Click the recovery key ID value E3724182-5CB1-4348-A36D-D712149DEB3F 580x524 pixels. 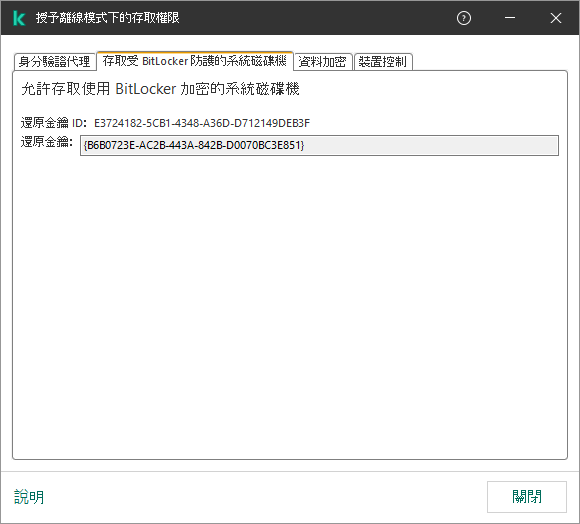tap(202, 123)
